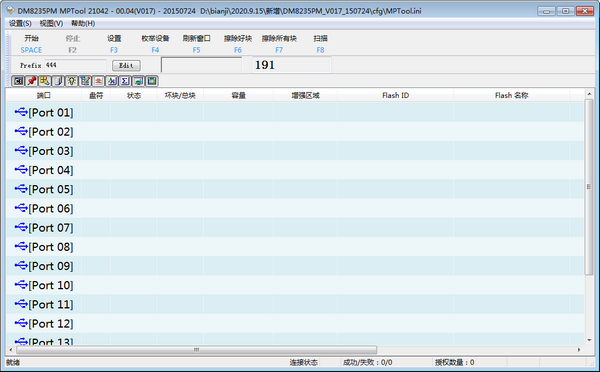The height and width of the screenshot is (372, 600).
Task: Click the horizontal scrollbar right arrow
Action: point(579,350)
